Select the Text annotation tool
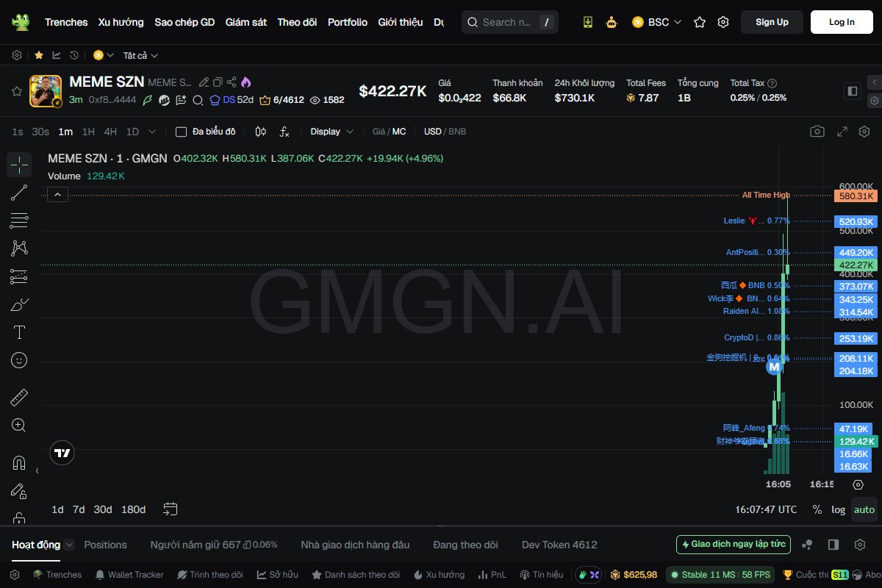 click(19, 332)
